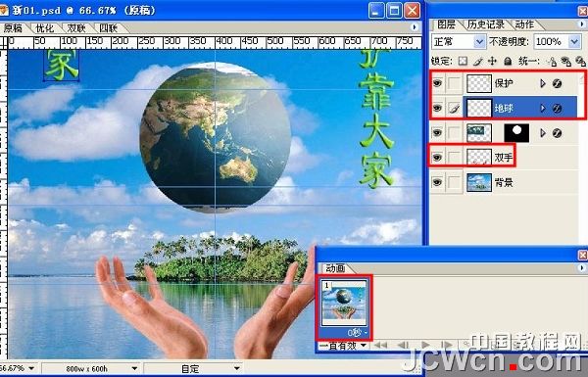
Task: Click the paintbrush indicator on 地球 layer
Action: pos(454,109)
